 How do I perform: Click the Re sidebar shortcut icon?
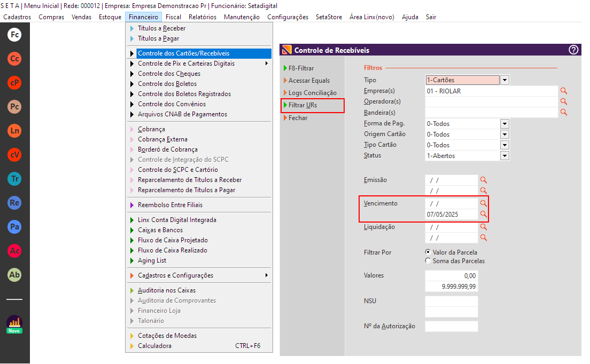(x=14, y=203)
